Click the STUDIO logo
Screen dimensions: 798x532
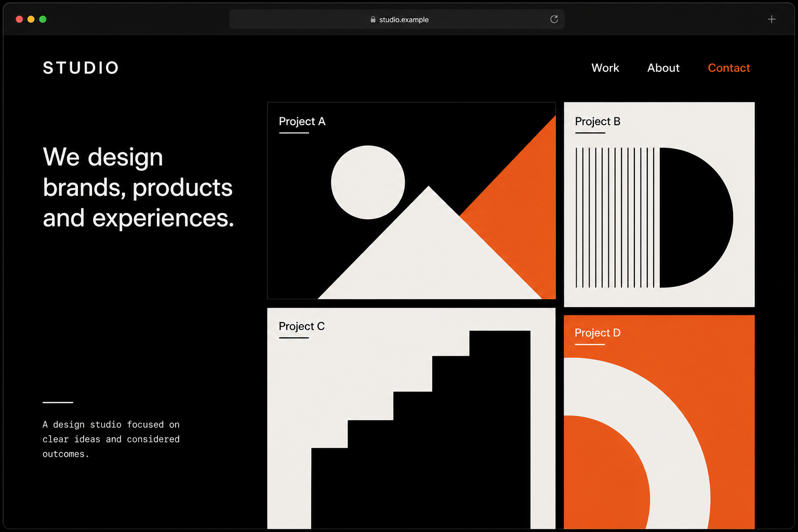click(81, 68)
